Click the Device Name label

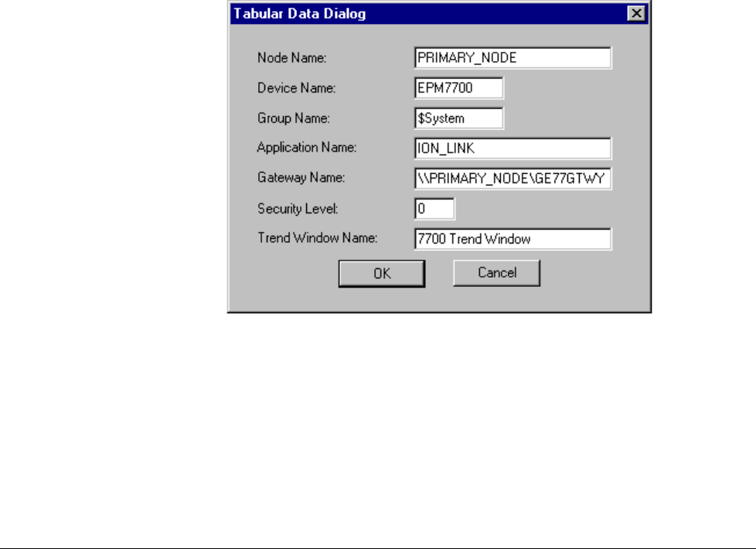click(x=297, y=88)
